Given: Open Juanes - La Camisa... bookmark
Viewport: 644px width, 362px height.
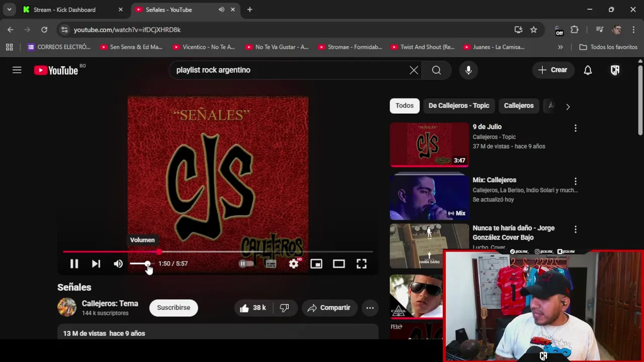Looking at the screenshot, I should click(x=494, y=47).
